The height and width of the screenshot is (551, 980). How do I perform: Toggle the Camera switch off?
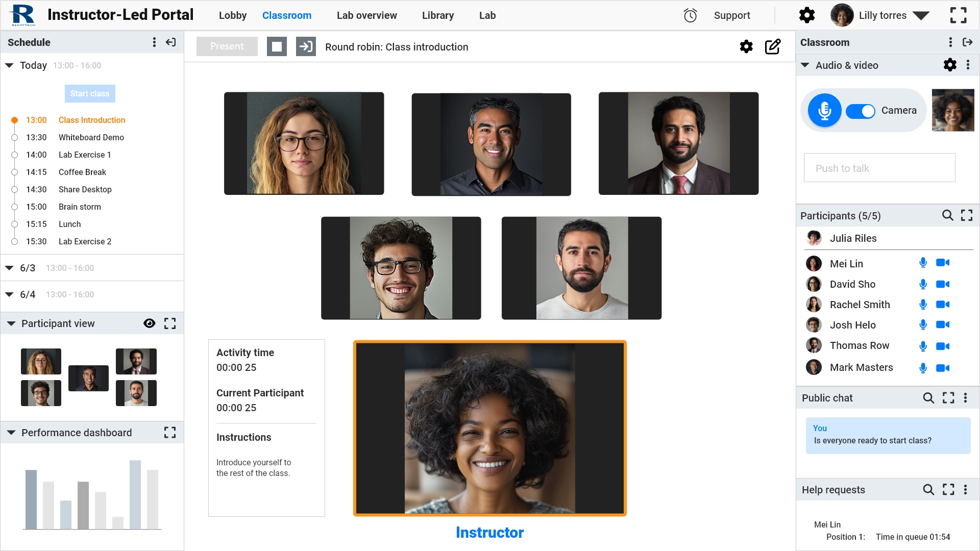(861, 111)
